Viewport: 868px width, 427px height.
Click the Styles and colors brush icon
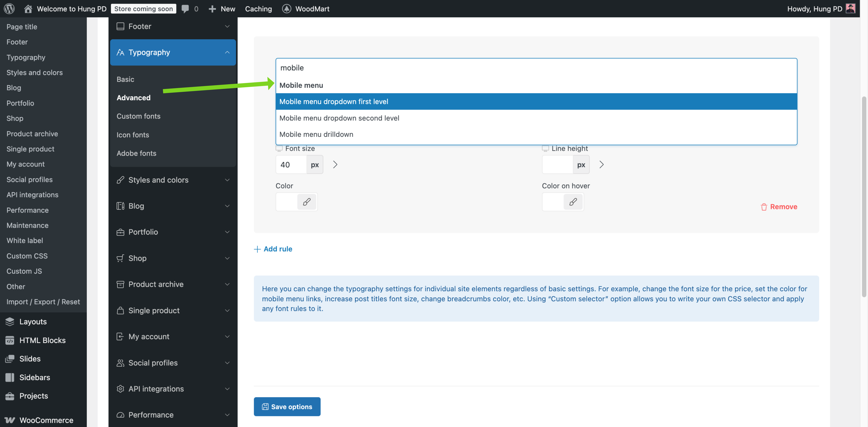click(120, 180)
